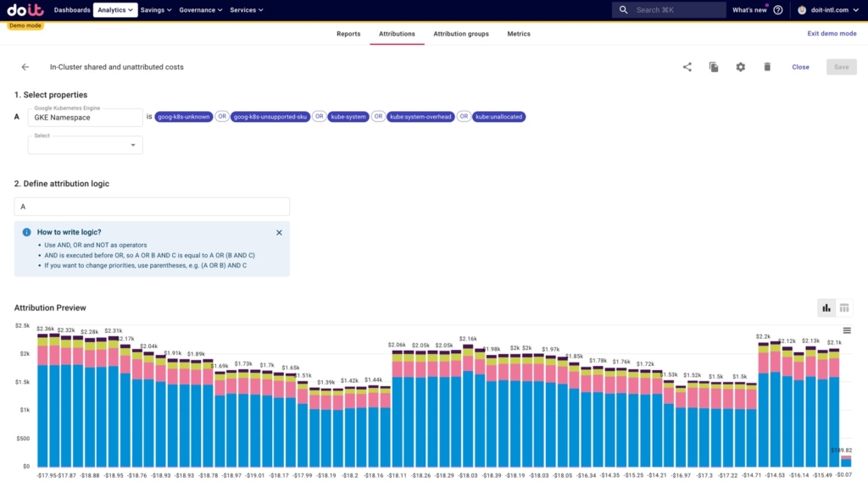Click the share attribution icon
Image resolution: width=868 pixels, height=487 pixels.
click(x=687, y=67)
